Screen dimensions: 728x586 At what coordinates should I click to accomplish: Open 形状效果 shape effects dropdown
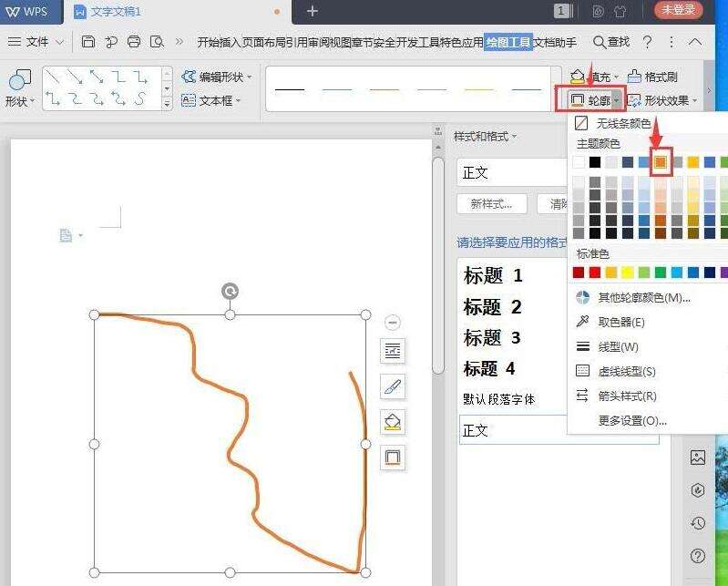tap(661, 100)
